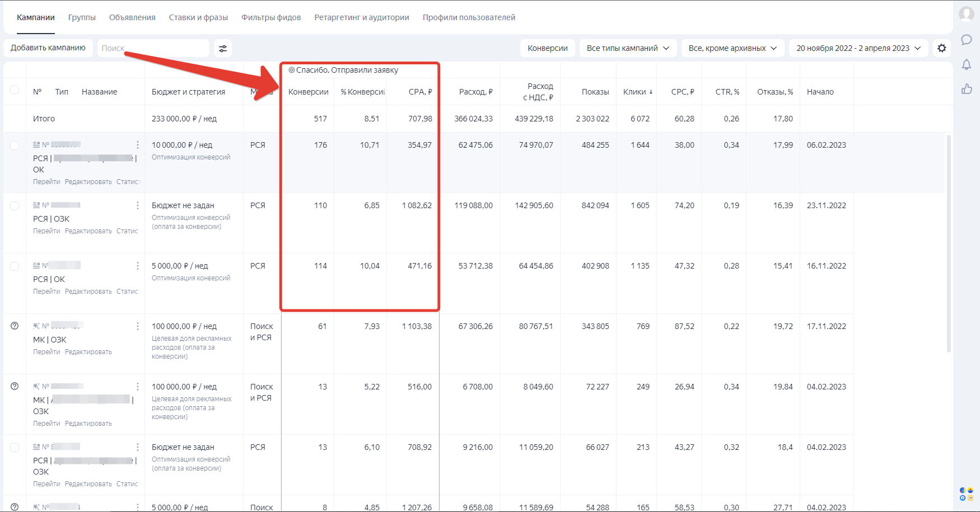The width and height of the screenshot is (980, 512).
Task: Click CTR, % column header
Action: click(727, 92)
